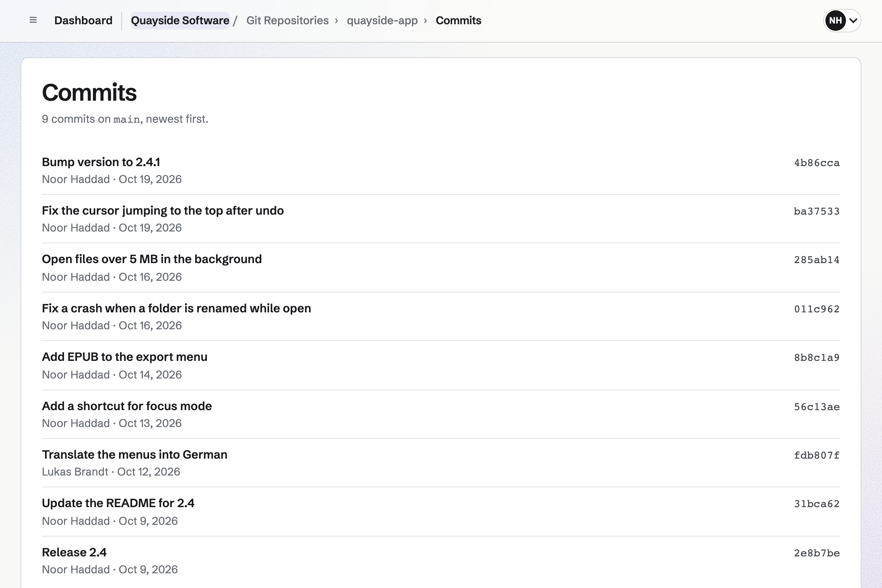Image resolution: width=882 pixels, height=588 pixels.
Task: Click commit hash 2e8b7be
Action: point(817,553)
